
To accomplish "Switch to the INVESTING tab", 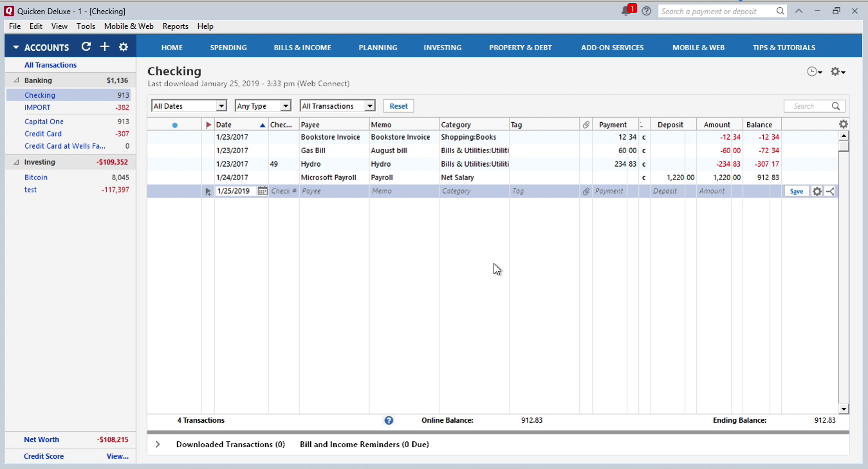I will [x=443, y=48].
